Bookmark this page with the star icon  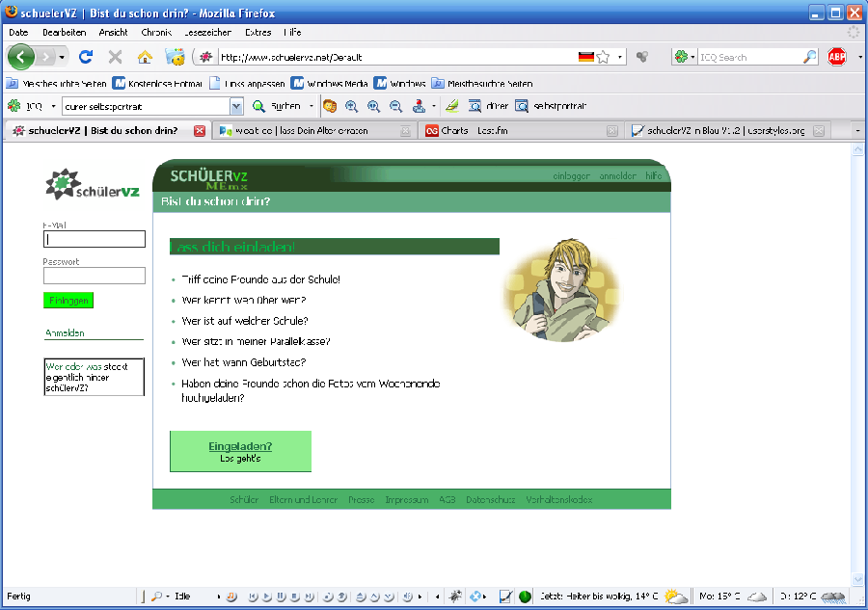click(x=604, y=57)
